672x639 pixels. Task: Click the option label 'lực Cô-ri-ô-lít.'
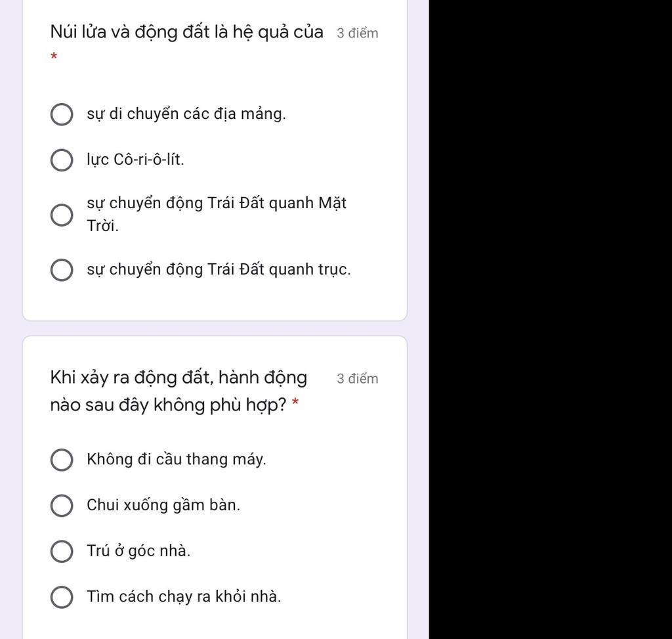(135, 160)
